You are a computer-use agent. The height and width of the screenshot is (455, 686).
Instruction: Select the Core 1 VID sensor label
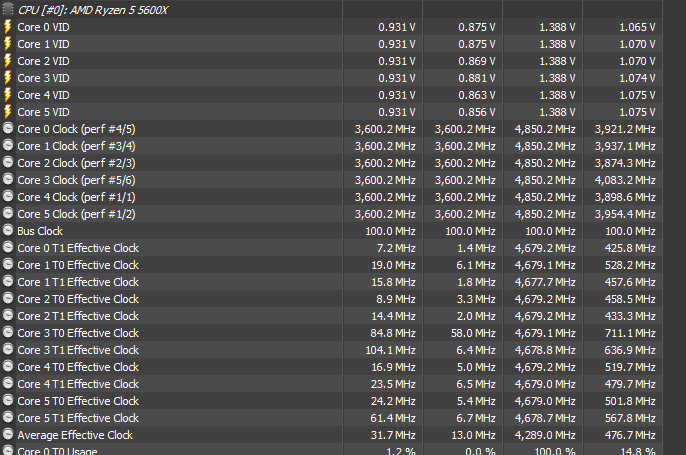43,44
